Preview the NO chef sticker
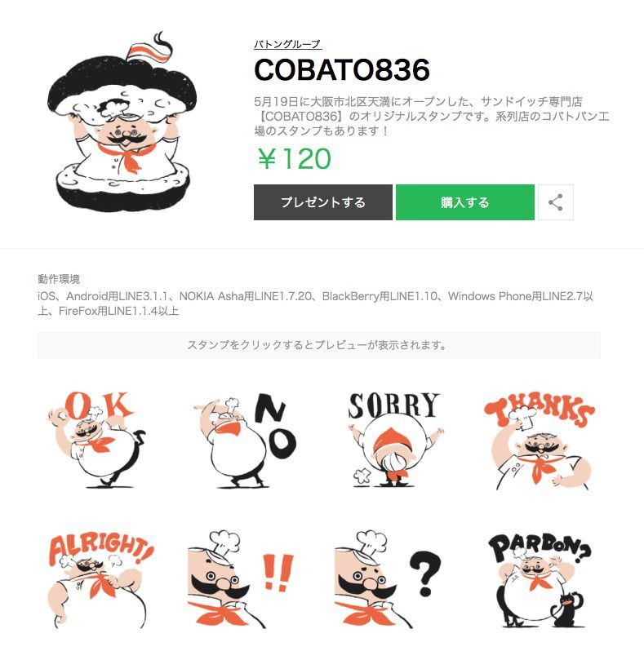 (245, 441)
